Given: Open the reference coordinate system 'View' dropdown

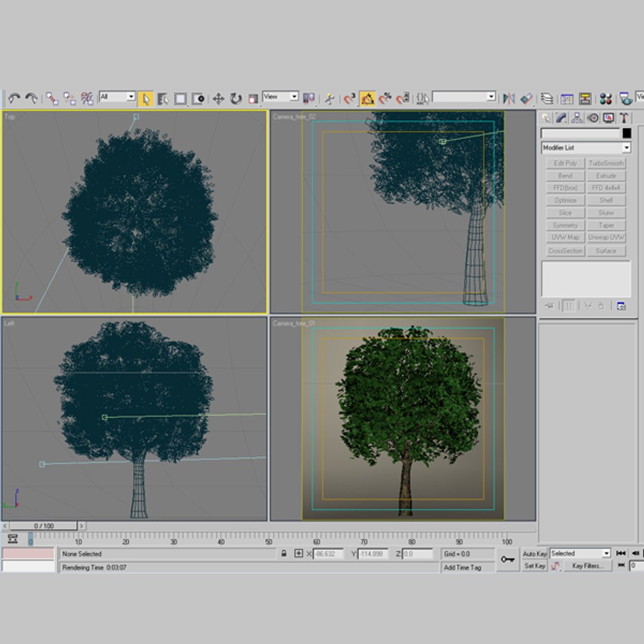Looking at the screenshot, I should [x=280, y=97].
